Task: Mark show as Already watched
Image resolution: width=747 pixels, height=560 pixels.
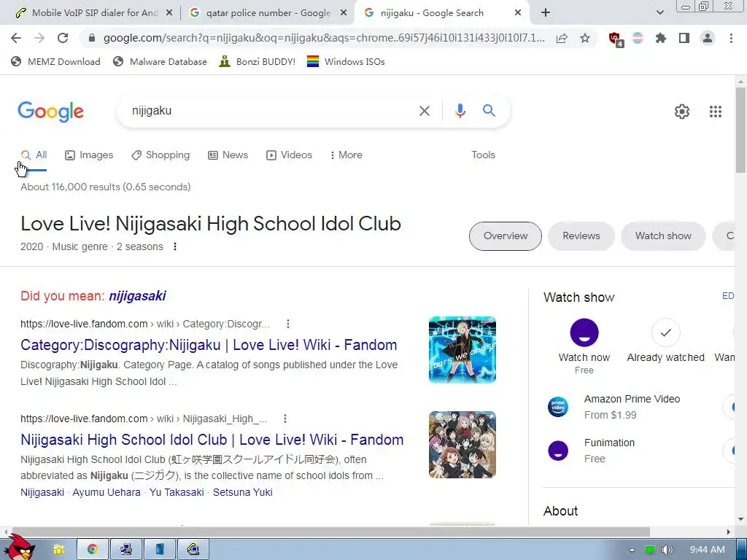Action: [x=665, y=332]
